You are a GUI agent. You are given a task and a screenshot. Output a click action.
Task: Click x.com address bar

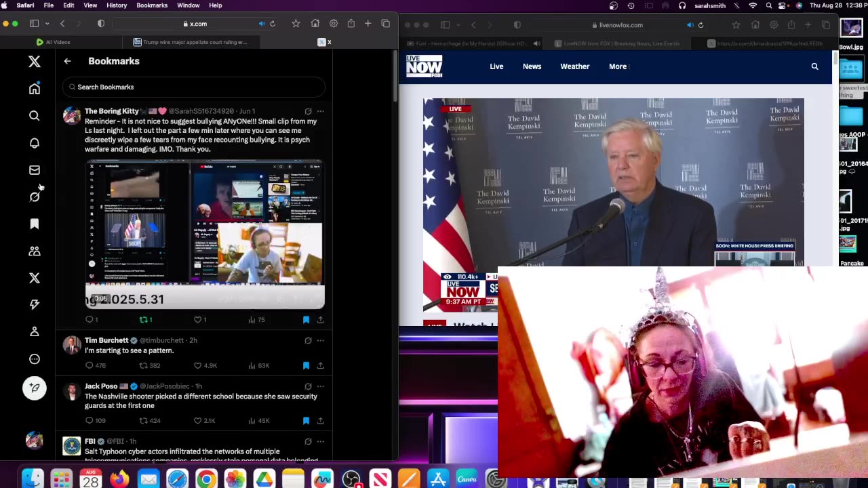pos(195,24)
